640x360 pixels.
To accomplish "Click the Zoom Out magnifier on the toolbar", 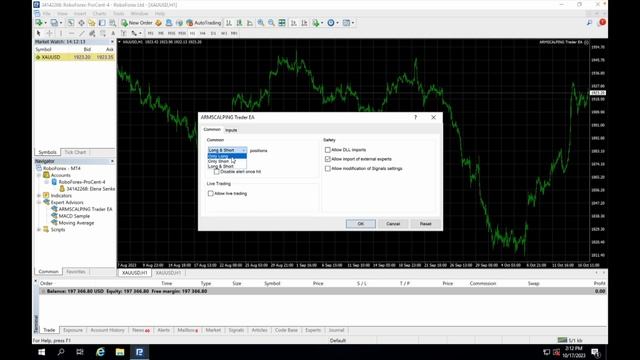I will click(x=271, y=23).
